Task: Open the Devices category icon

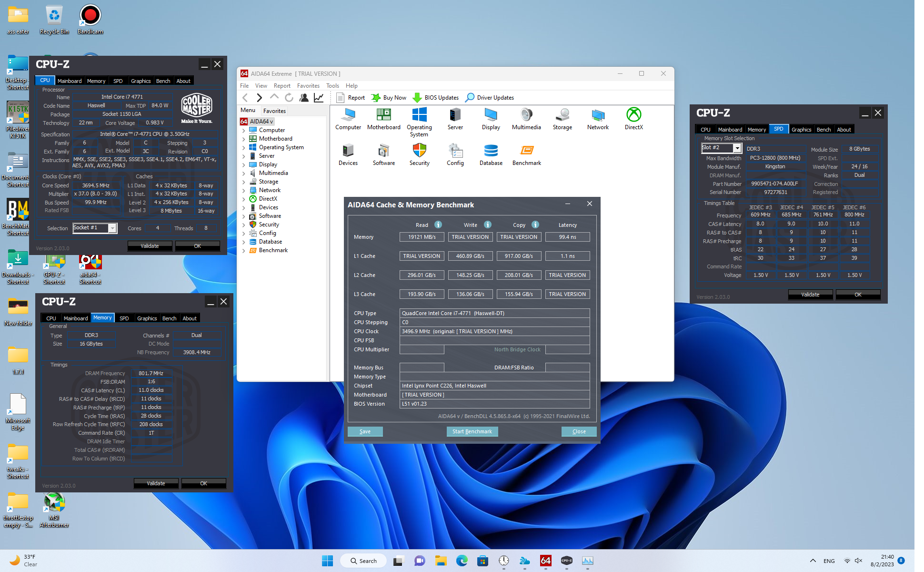Action: pos(348,154)
